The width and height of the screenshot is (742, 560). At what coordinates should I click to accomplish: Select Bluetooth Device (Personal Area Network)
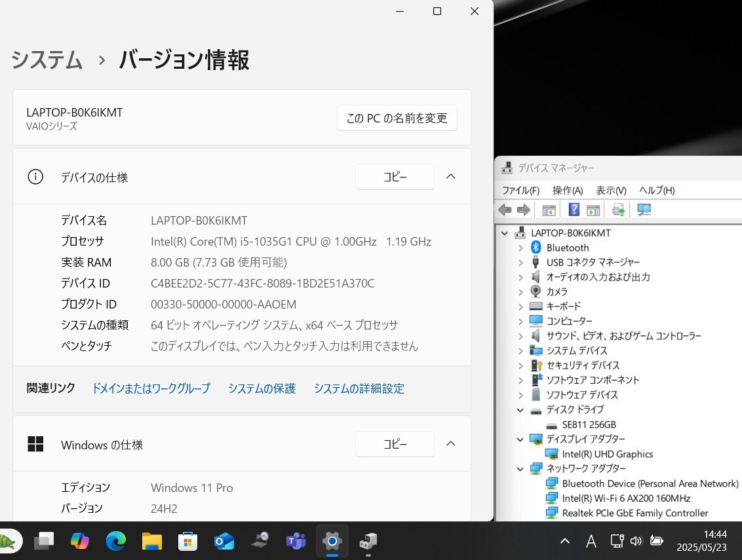coord(650,483)
